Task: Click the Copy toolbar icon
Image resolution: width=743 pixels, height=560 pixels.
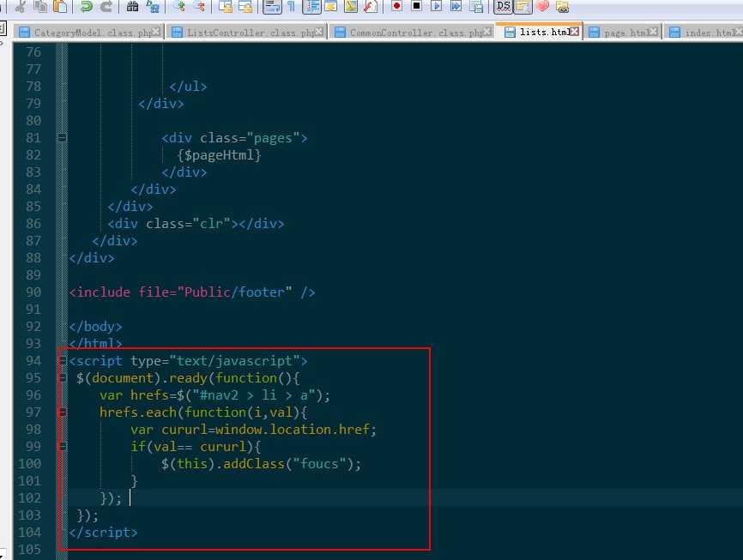Action: (40, 7)
